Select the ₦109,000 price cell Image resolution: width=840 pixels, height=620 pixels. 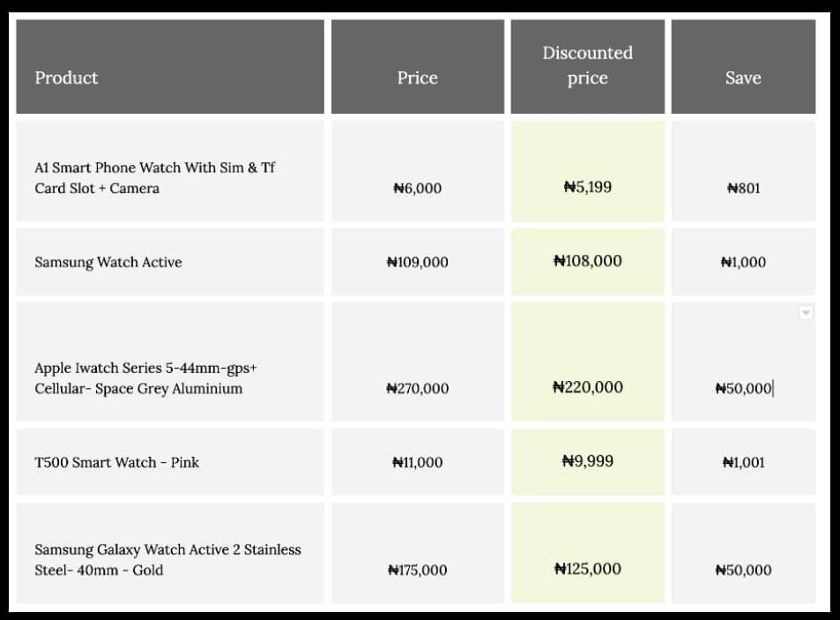pyautogui.click(x=417, y=262)
